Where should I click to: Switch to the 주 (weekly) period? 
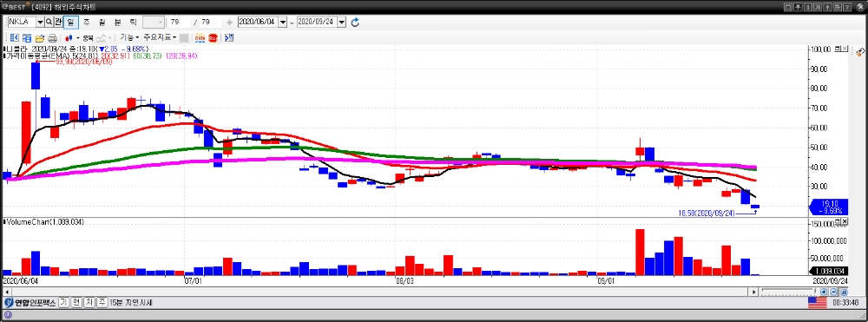86,22
